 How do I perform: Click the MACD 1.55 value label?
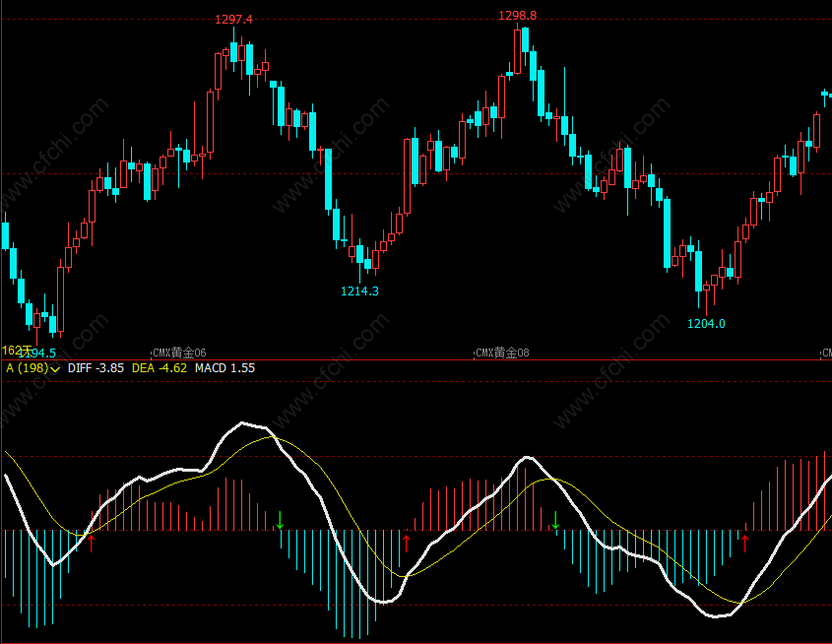click(x=224, y=368)
